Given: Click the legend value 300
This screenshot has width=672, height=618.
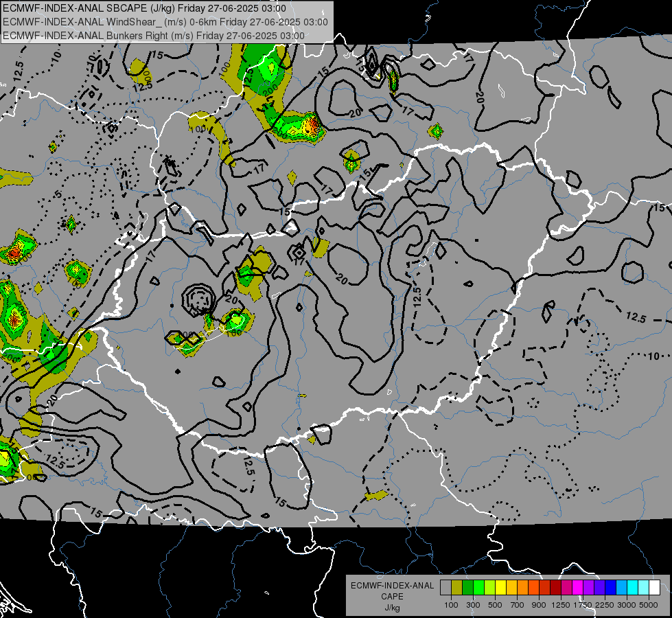Looking at the screenshot, I should 473,605.
